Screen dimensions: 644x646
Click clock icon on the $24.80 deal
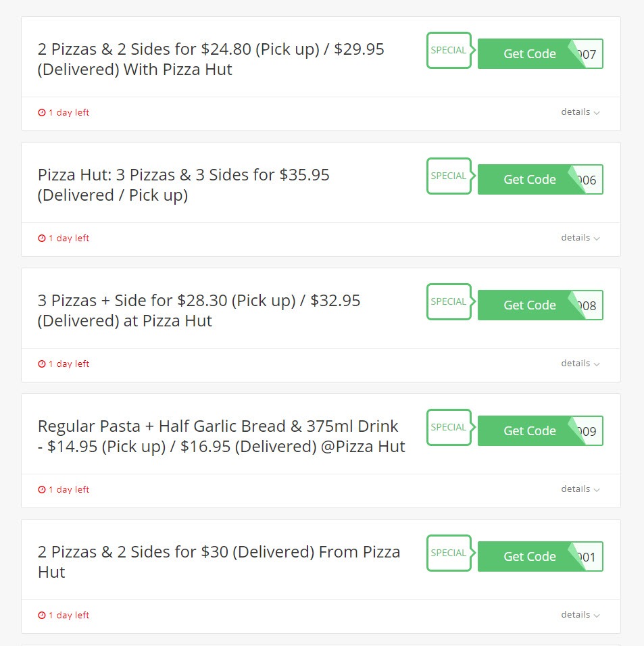(42, 112)
